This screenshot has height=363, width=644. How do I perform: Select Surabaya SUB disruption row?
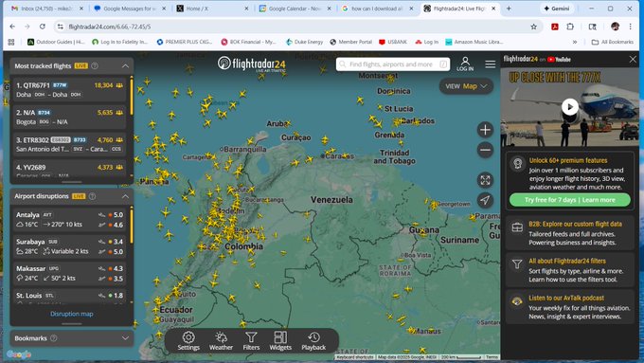(x=69, y=246)
